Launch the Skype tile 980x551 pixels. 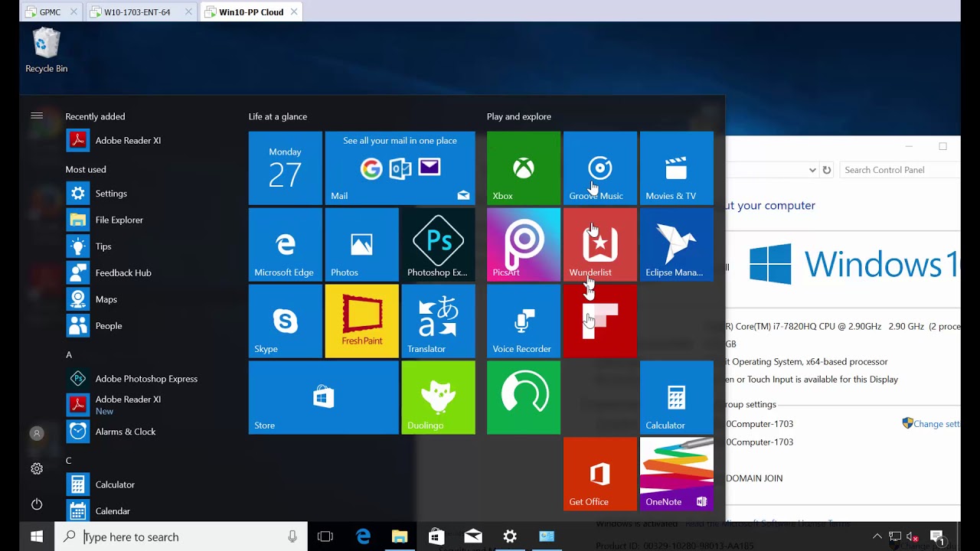pos(286,321)
